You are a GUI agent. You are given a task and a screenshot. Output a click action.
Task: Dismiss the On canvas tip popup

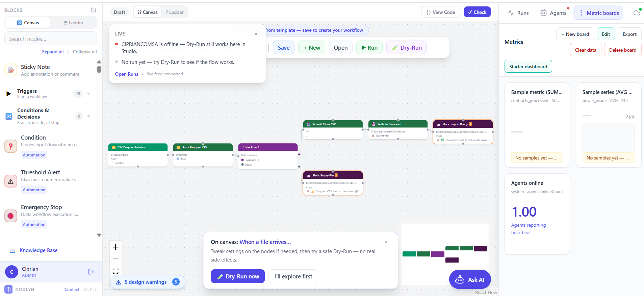tap(386, 242)
